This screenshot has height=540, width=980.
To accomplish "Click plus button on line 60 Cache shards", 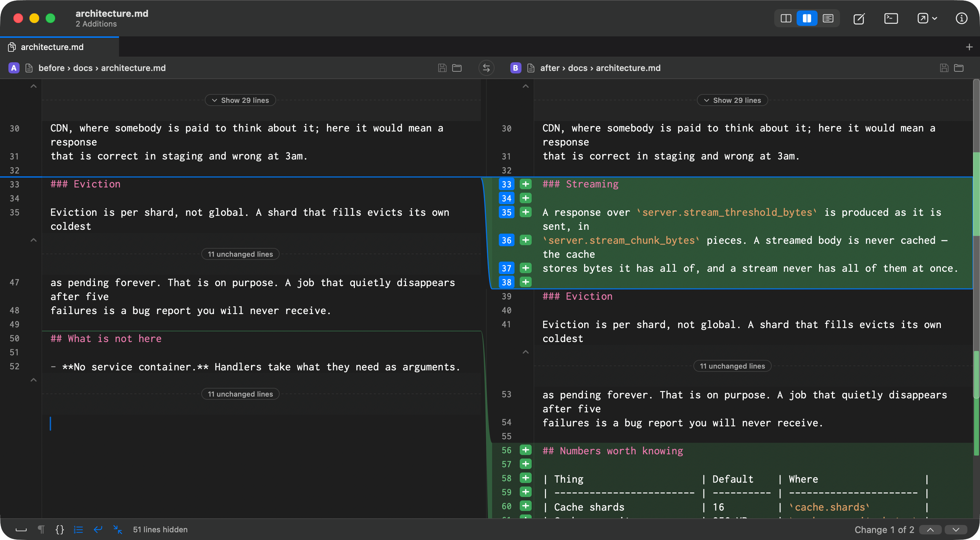I will (x=525, y=506).
